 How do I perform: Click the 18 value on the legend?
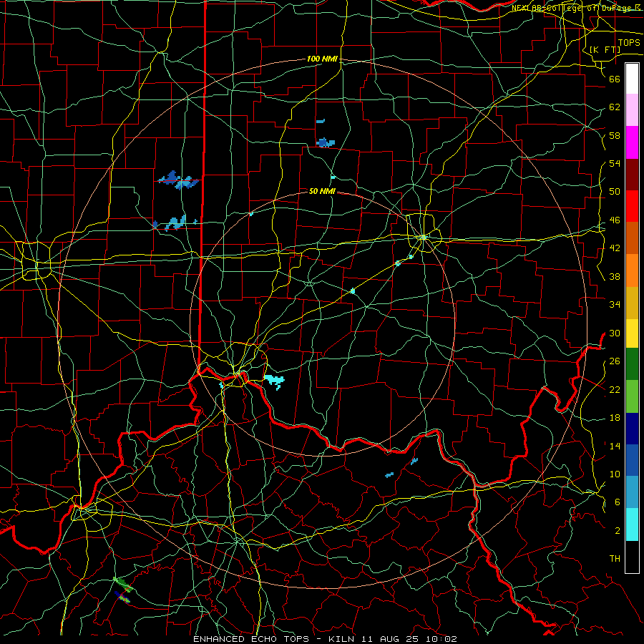[615, 418]
